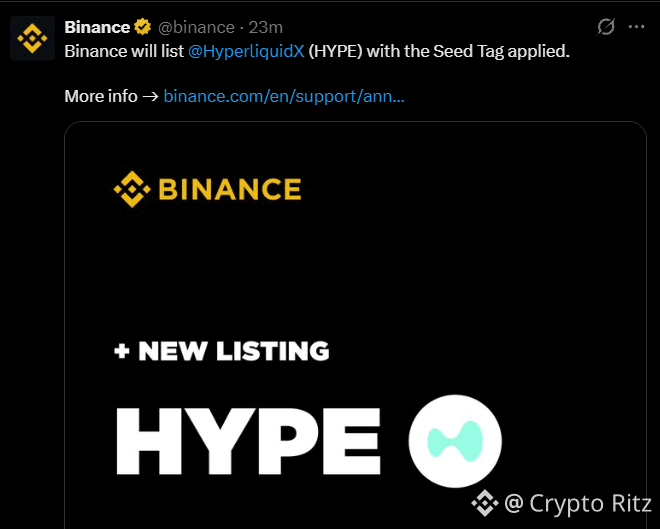The width and height of the screenshot is (660, 529).
Task: Click the 'Seed Tag applied' tweet text
Action: [x=501, y=51]
